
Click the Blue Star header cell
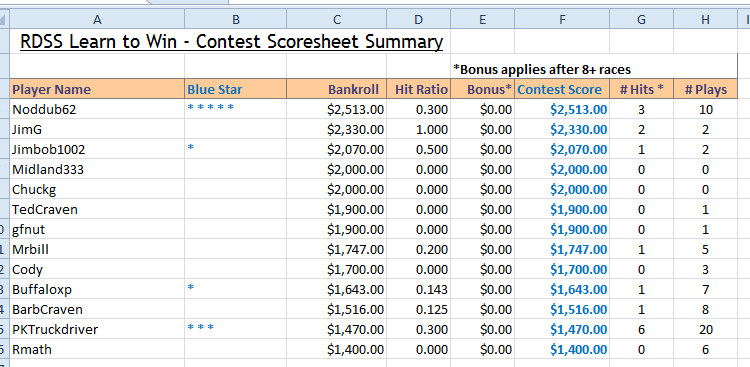tap(235, 89)
